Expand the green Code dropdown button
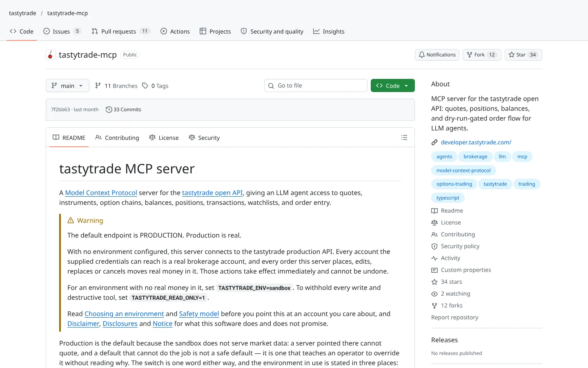Image resolution: width=588 pixels, height=368 pixels. (x=393, y=85)
